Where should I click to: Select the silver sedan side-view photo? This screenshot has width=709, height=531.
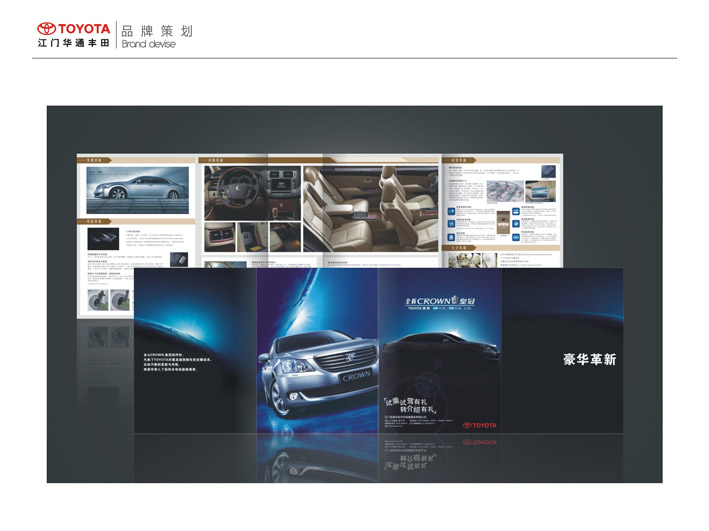coord(137,190)
